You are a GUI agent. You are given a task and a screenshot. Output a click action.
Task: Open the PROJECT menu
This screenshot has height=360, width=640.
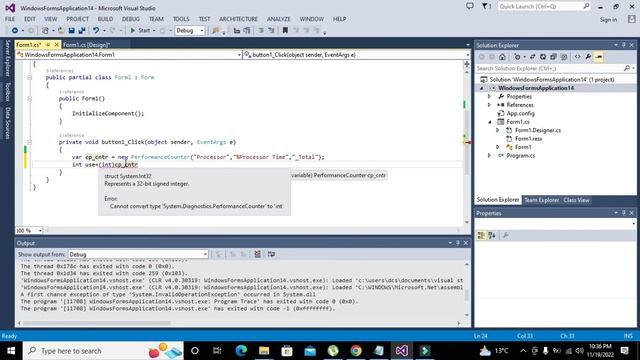pyautogui.click(x=78, y=19)
